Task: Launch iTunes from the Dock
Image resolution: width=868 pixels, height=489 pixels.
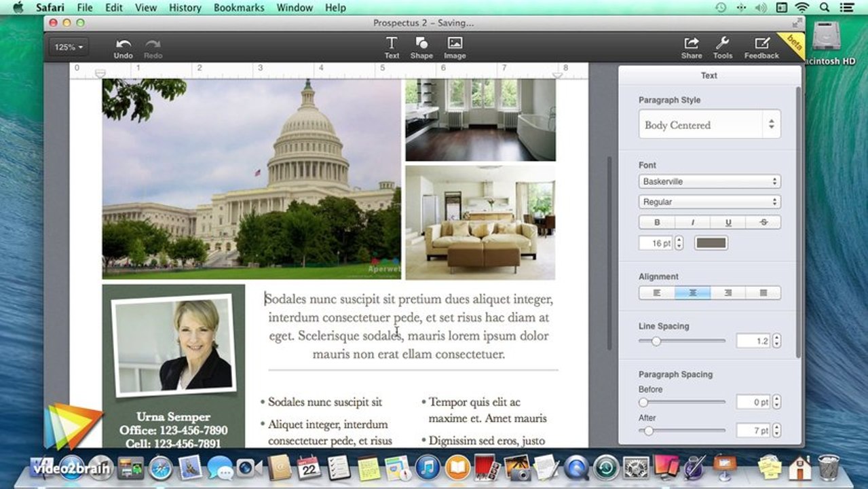Action: (x=428, y=468)
